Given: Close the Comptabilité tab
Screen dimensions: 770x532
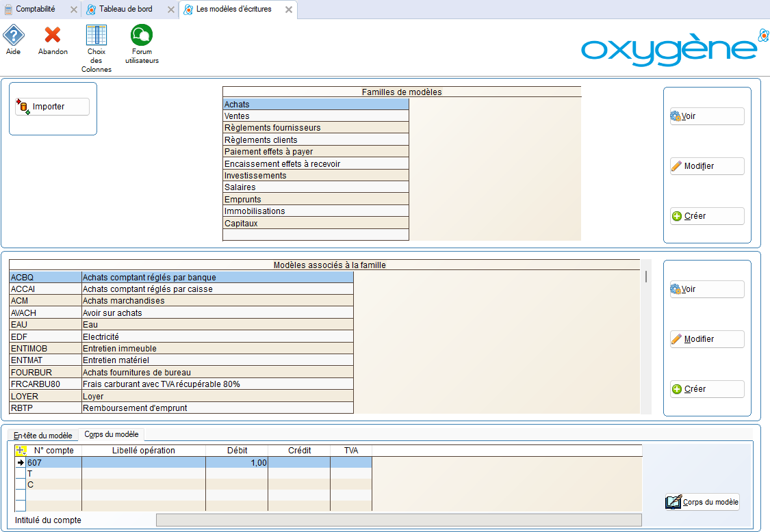Looking at the screenshot, I should tap(74, 10).
